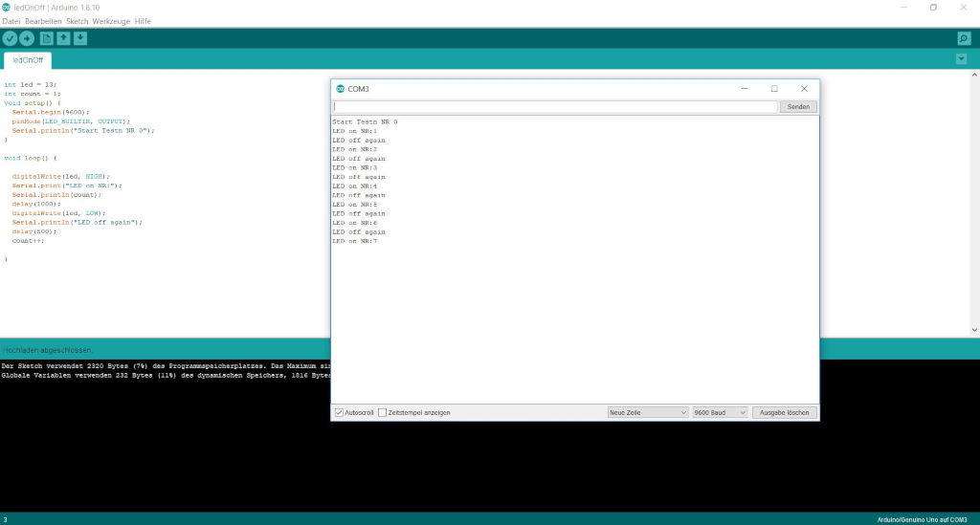The height and width of the screenshot is (525, 980).
Task: Open the Hilfe menu
Action: [x=143, y=21]
